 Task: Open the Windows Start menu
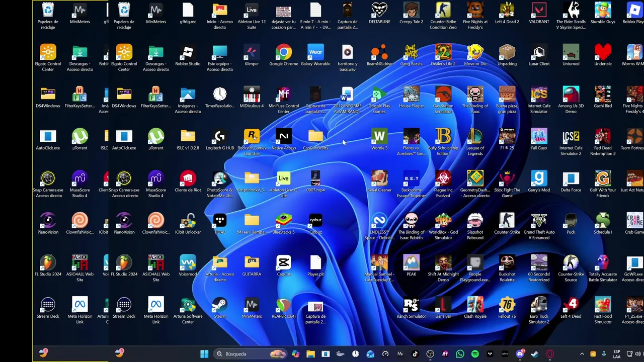[204, 354]
